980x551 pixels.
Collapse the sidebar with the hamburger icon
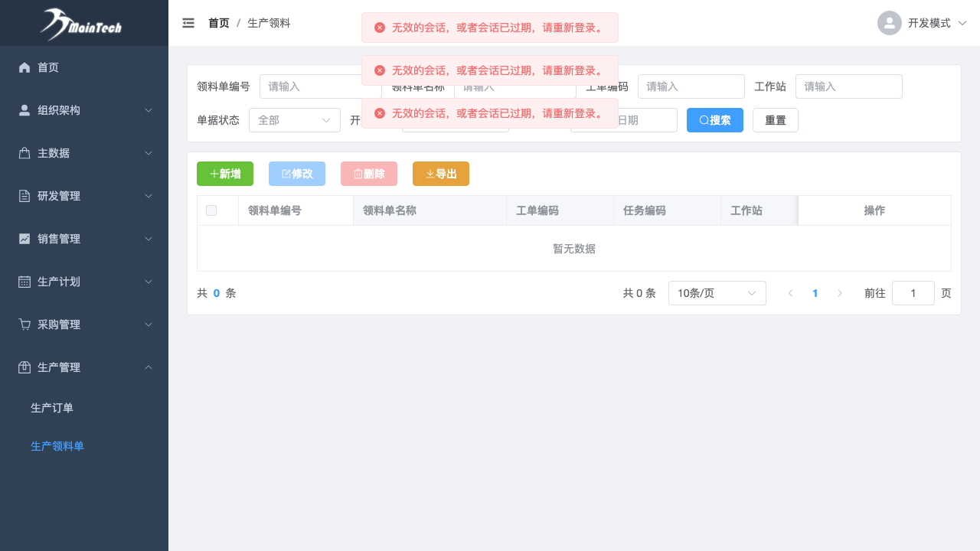188,23
